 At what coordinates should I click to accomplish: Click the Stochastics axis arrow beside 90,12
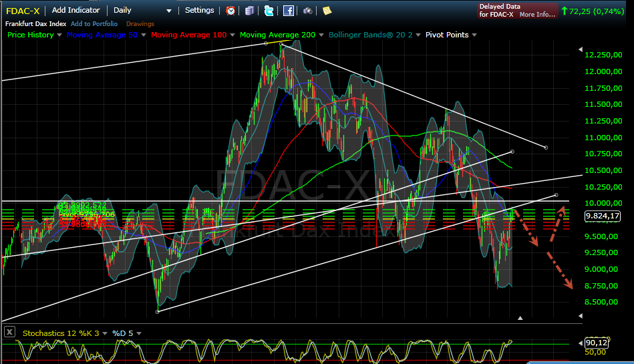[581, 343]
